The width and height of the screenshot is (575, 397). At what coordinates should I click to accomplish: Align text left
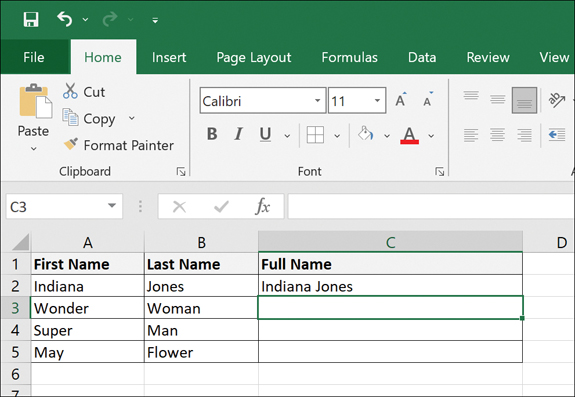(x=471, y=135)
